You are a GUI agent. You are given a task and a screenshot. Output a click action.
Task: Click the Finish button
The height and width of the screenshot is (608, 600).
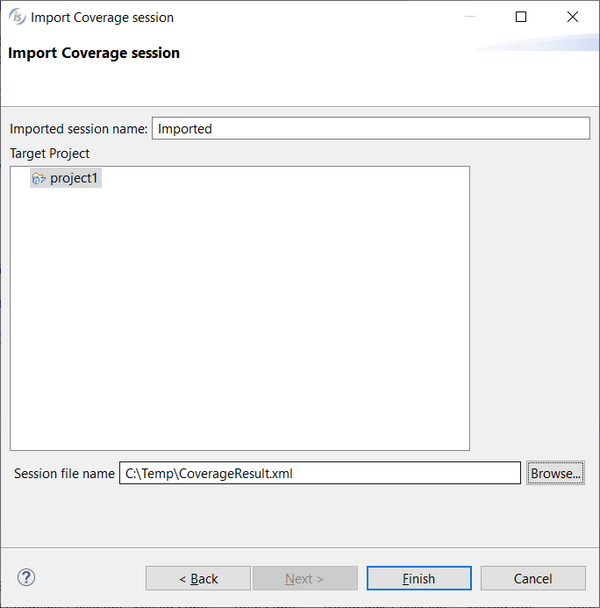[x=419, y=578]
